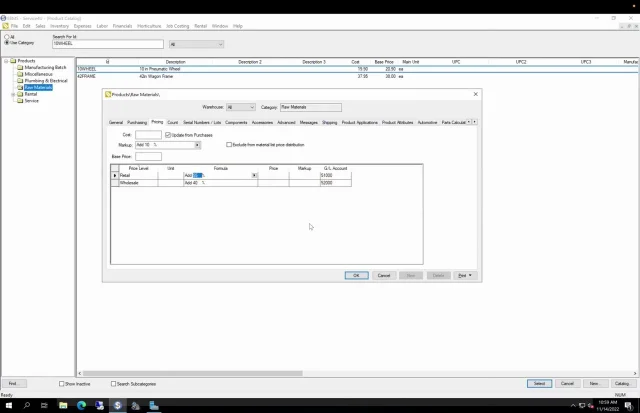Click the Base Price input field

point(148,156)
